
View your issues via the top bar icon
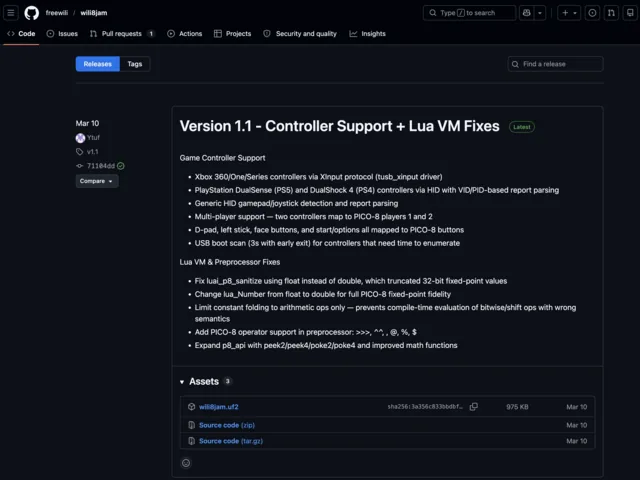592,13
